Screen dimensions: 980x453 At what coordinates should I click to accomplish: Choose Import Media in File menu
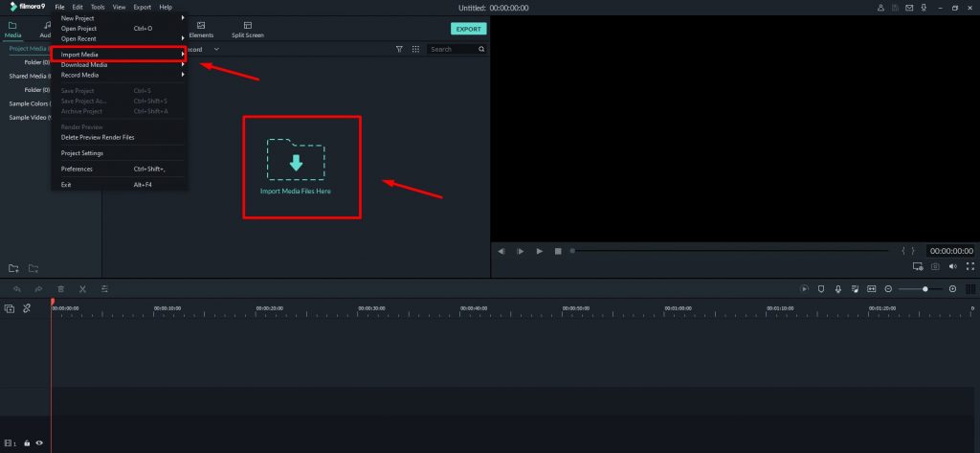pos(119,55)
